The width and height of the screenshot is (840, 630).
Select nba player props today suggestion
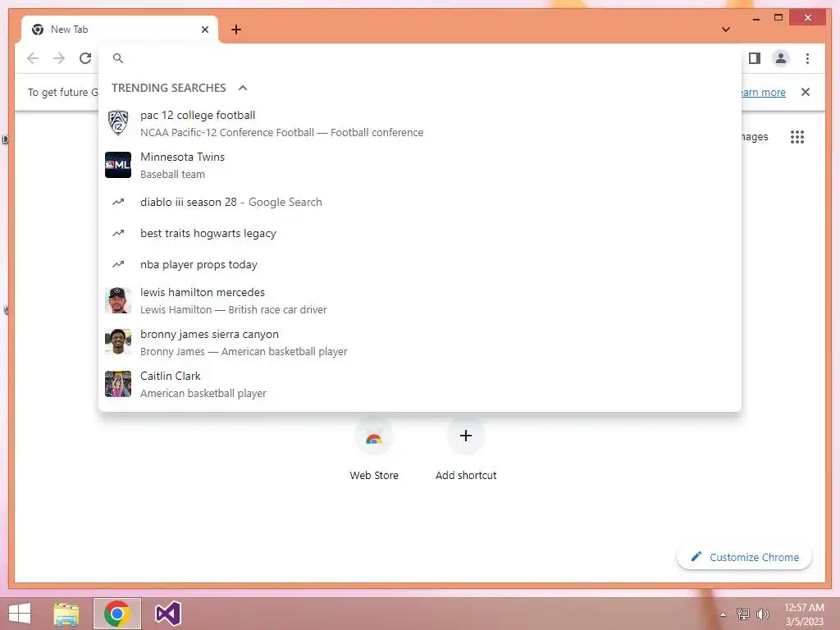point(420,264)
